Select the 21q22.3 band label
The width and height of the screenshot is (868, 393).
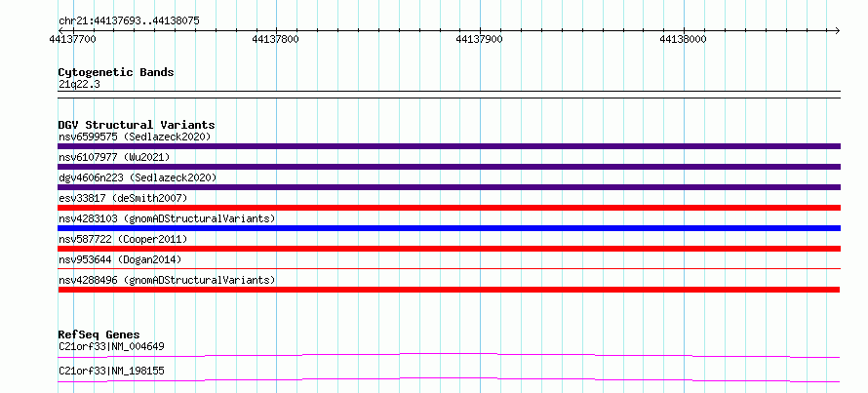tap(79, 85)
